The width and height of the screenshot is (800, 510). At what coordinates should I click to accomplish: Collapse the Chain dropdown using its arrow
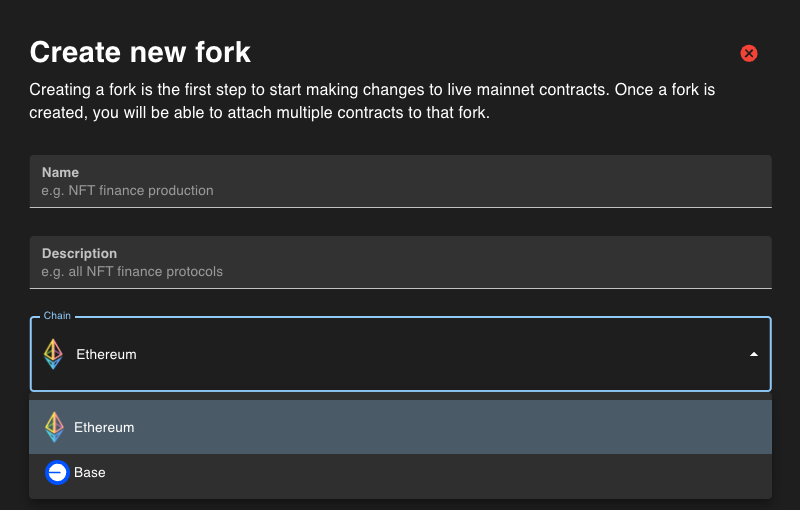click(x=753, y=354)
